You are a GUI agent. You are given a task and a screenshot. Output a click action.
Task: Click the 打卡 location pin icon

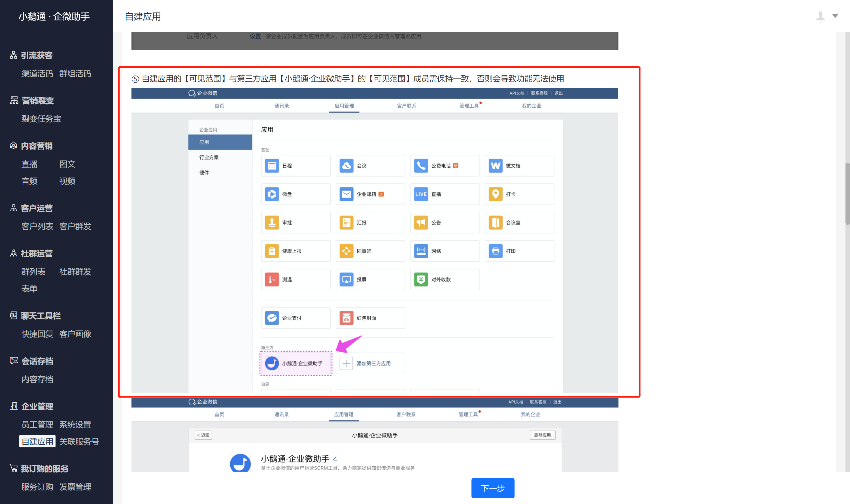point(496,194)
